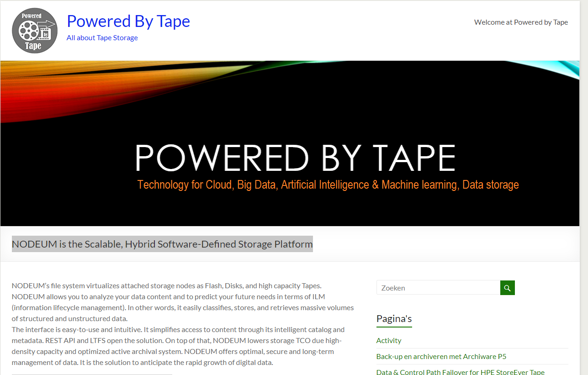Click paragraph line starting The interface is easy-to-use
The width and height of the screenshot is (588, 375).
click(178, 329)
